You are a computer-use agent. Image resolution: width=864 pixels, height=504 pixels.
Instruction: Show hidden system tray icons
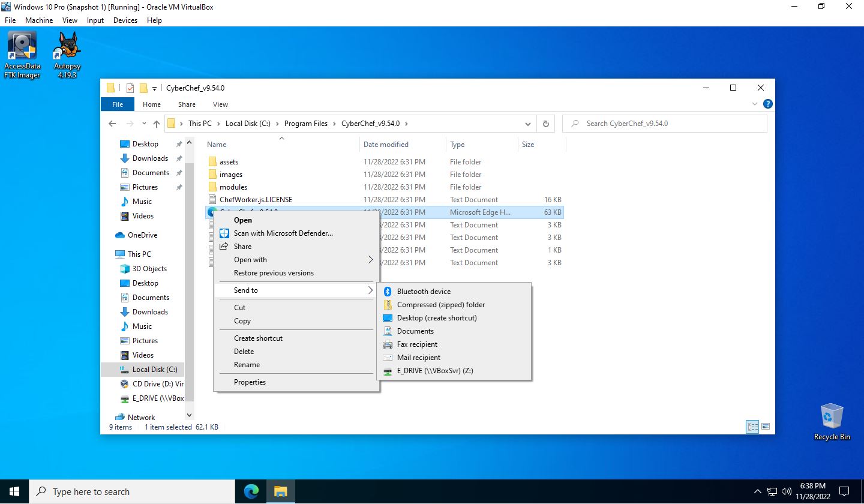757,491
